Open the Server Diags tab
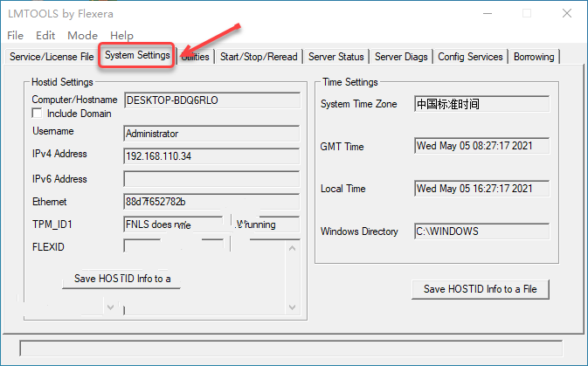 pos(401,57)
